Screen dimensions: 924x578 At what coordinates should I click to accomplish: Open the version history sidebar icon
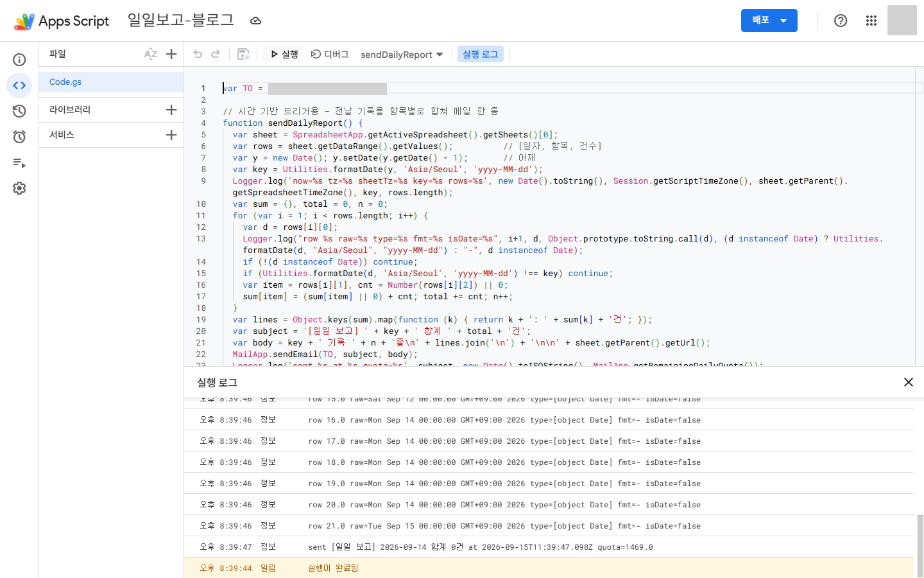click(x=19, y=111)
